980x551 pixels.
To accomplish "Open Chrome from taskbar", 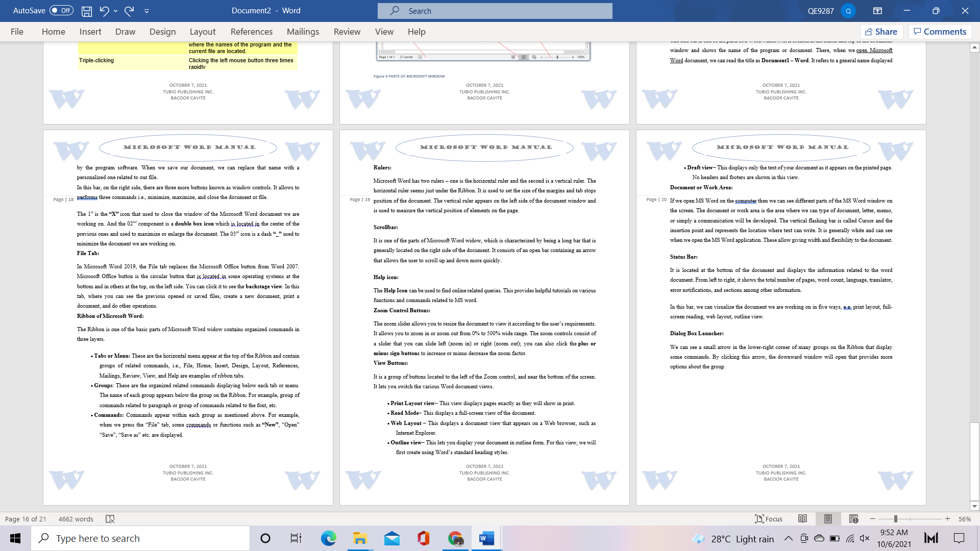I will coord(455,538).
